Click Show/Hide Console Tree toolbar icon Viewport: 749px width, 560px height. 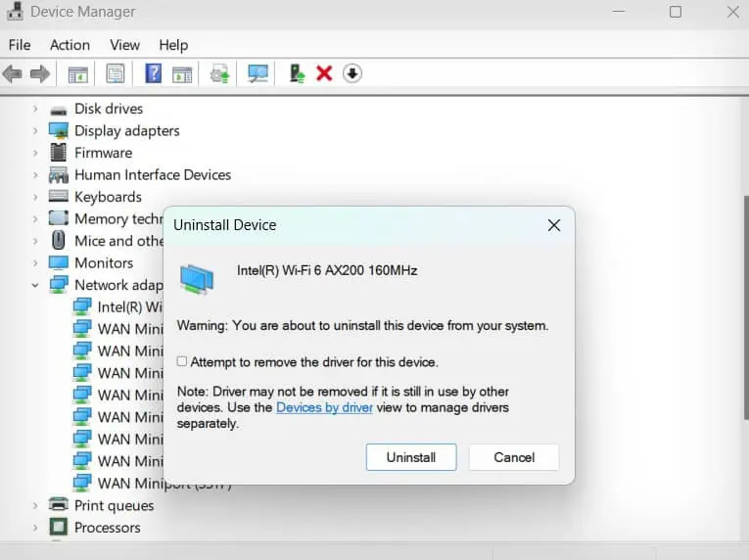pyautogui.click(x=77, y=74)
